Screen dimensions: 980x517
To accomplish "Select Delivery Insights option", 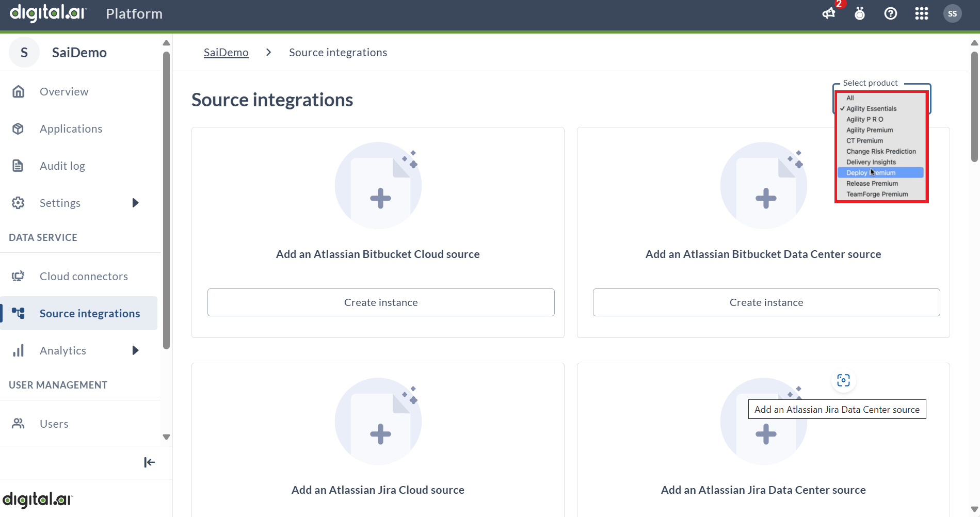I will [x=881, y=162].
